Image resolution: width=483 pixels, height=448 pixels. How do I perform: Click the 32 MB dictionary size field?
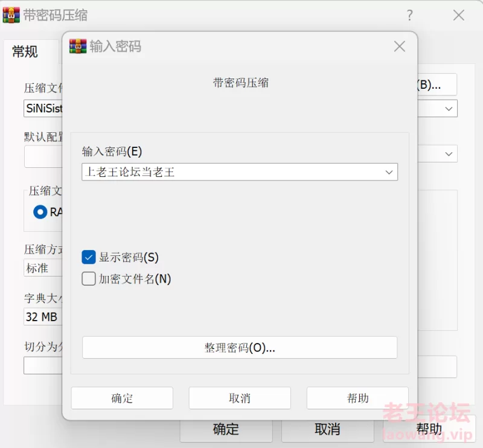click(x=42, y=317)
